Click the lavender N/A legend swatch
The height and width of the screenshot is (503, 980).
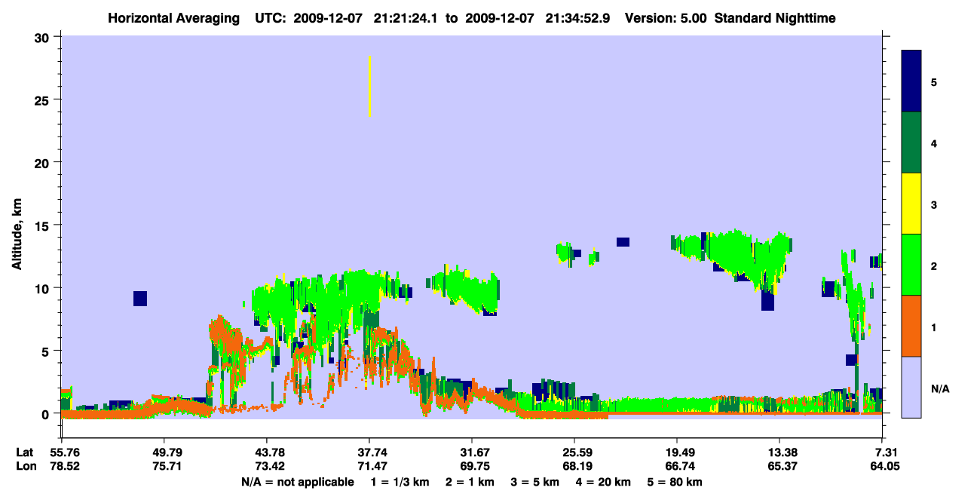[911, 387]
